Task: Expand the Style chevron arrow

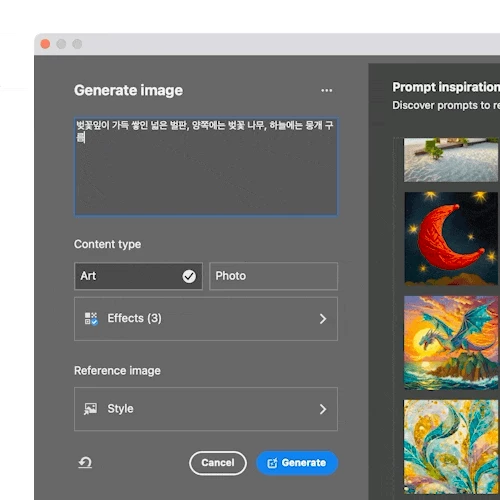Action: click(323, 409)
